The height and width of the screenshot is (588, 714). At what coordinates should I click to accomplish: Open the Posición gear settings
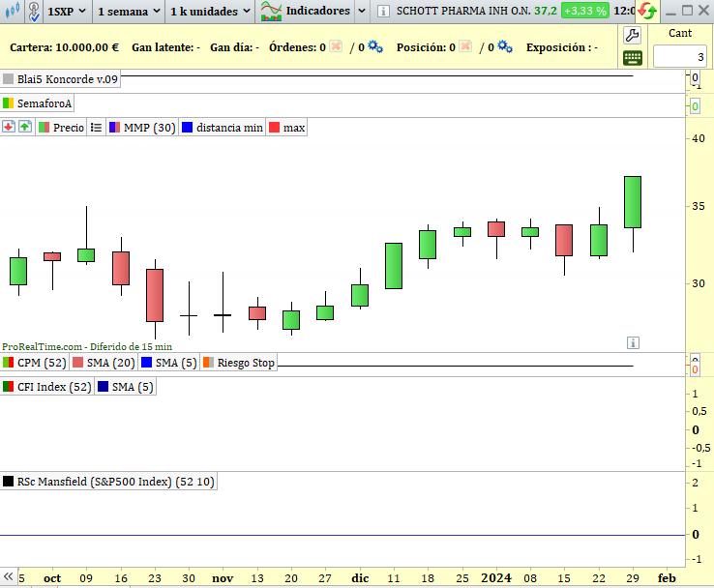(x=505, y=46)
